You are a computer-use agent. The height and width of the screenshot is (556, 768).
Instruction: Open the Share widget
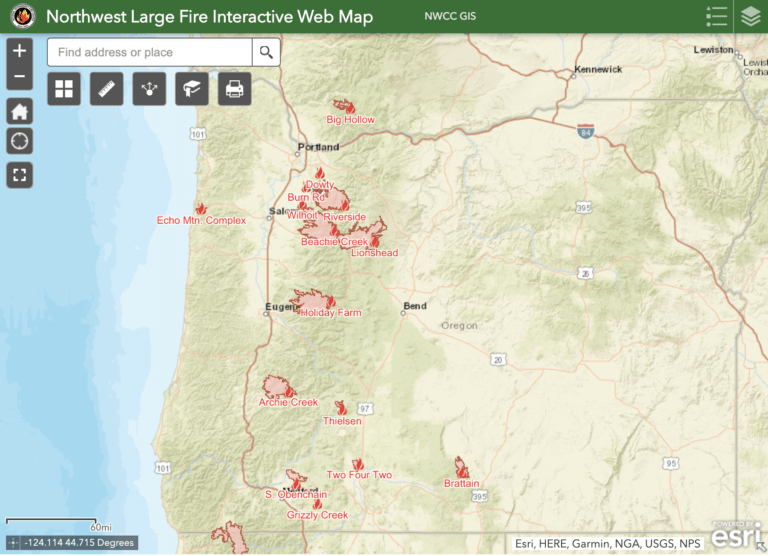pos(149,89)
